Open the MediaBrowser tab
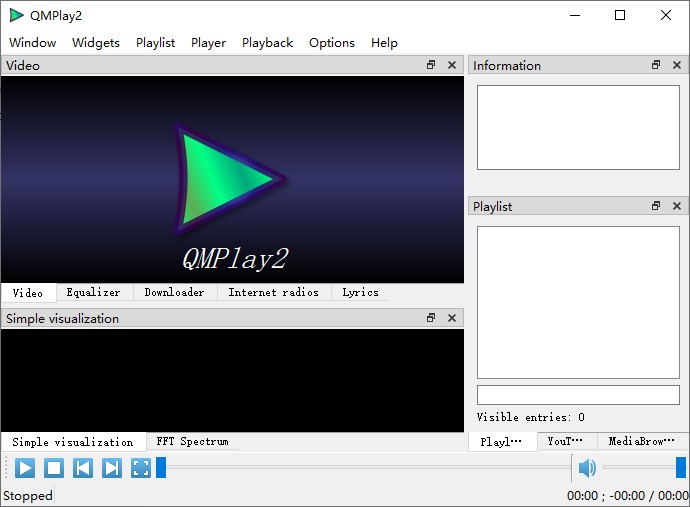This screenshot has width=690, height=507. tap(641, 441)
